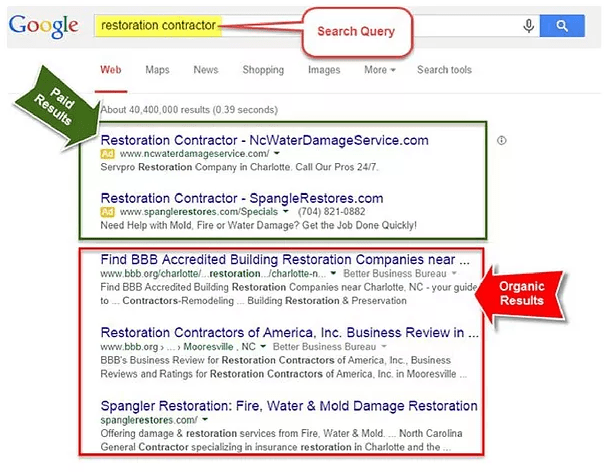Viewport: 608px width, 472px height.
Task: Click spanglerestores.com/ green URL text
Action: point(149,420)
